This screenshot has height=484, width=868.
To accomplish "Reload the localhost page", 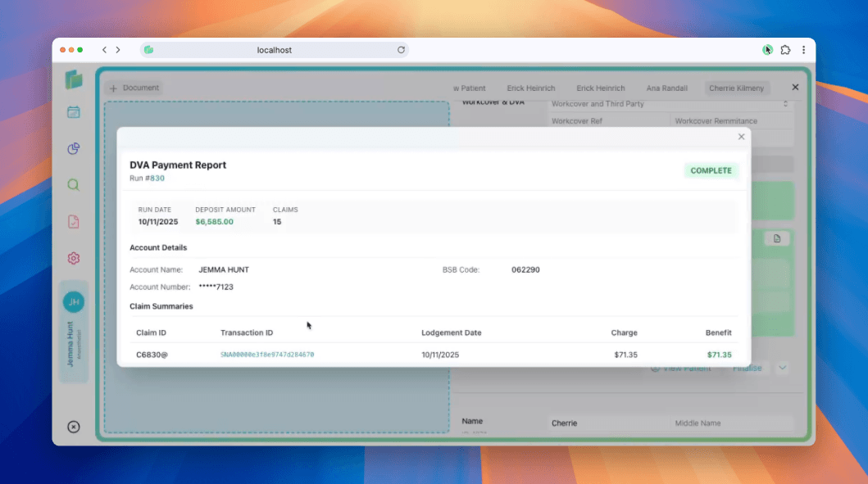I will (401, 49).
